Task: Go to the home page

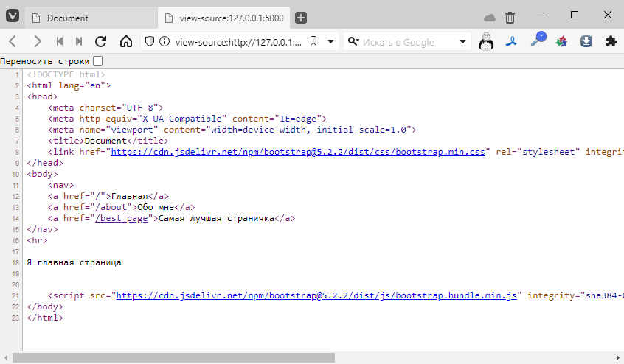Action: pyautogui.click(x=126, y=41)
